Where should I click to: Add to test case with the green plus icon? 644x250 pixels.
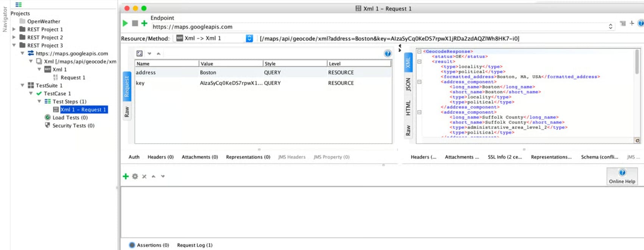coord(144,23)
